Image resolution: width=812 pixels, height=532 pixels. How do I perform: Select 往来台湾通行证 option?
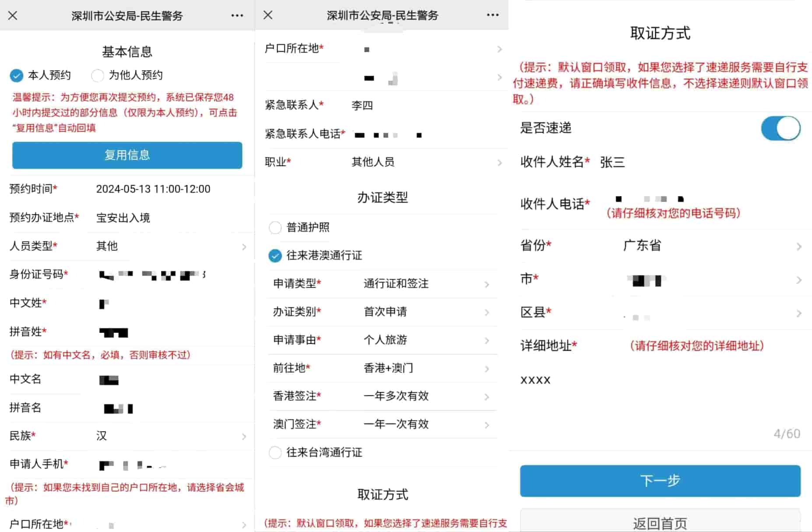275,452
